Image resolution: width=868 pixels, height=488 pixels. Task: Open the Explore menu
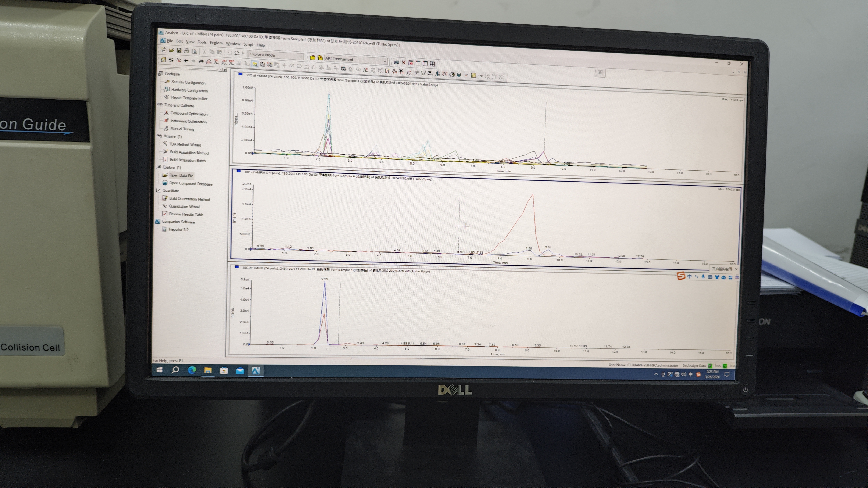pyautogui.click(x=216, y=43)
